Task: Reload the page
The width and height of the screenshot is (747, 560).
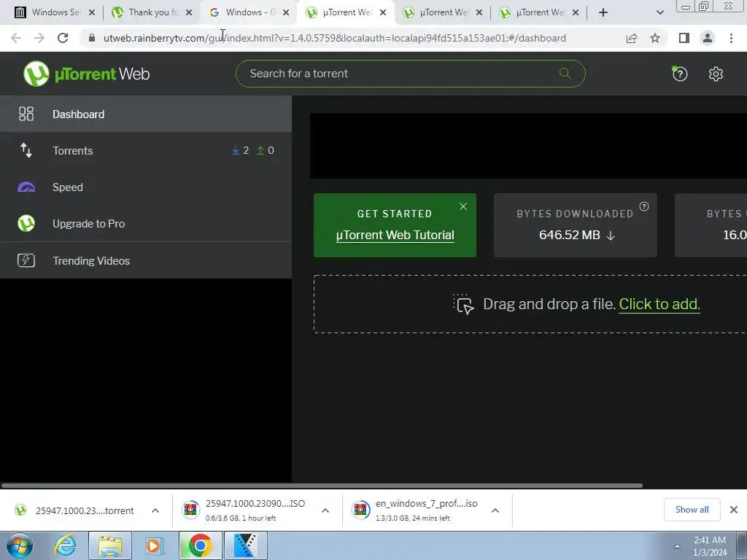Action: tap(63, 38)
